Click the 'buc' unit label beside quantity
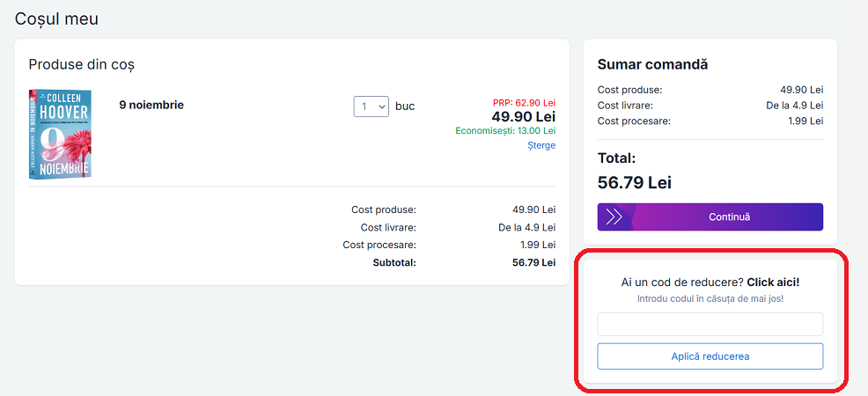868x396 pixels. 405,106
